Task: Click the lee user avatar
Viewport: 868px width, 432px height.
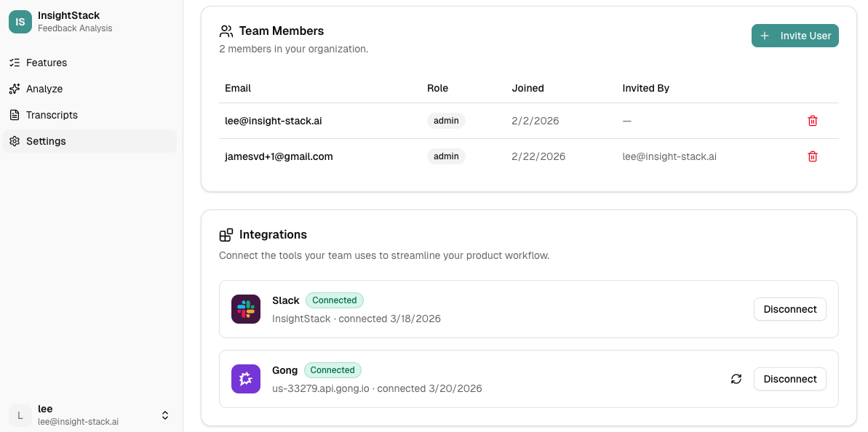Action: point(20,415)
